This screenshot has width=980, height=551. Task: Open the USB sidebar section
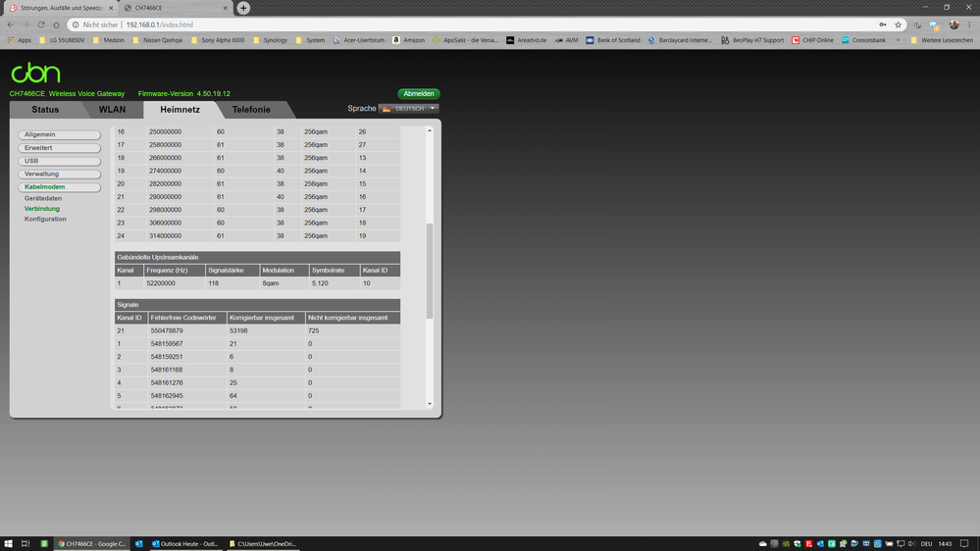click(60, 161)
